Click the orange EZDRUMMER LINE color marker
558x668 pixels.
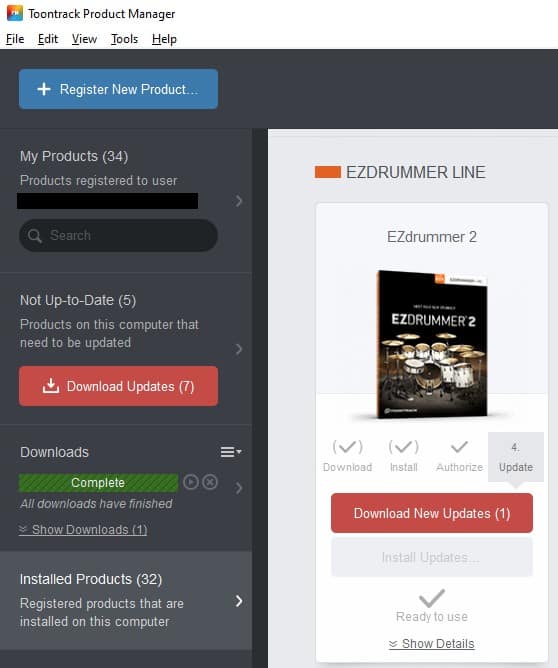tap(328, 172)
